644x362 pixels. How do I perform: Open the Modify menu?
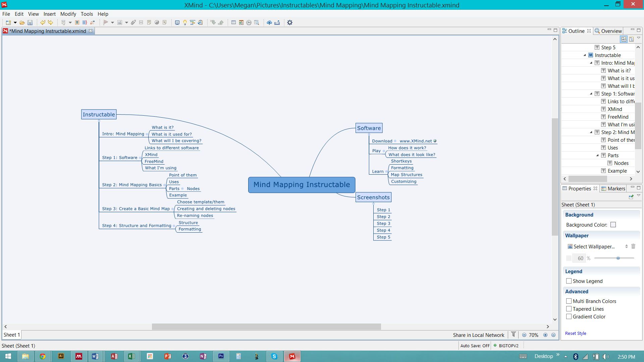click(x=68, y=14)
